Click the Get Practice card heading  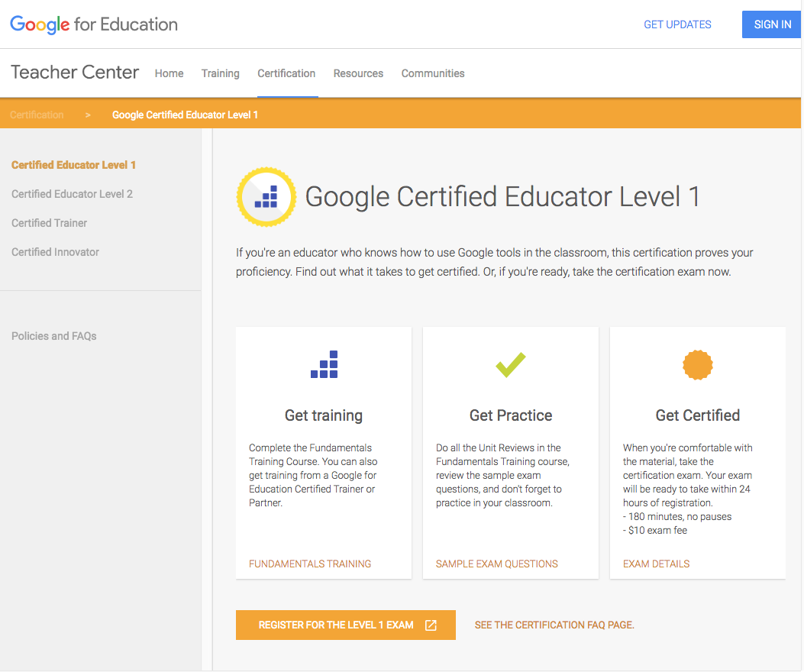coord(511,415)
